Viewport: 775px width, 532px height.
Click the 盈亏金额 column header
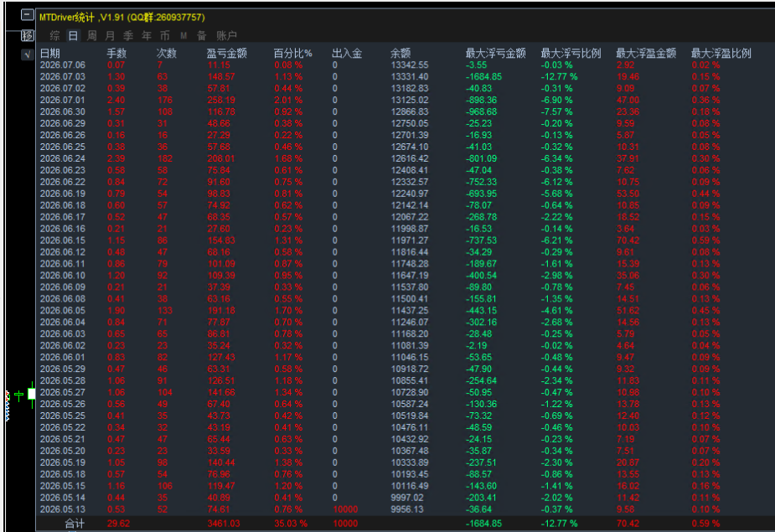click(x=226, y=54)
